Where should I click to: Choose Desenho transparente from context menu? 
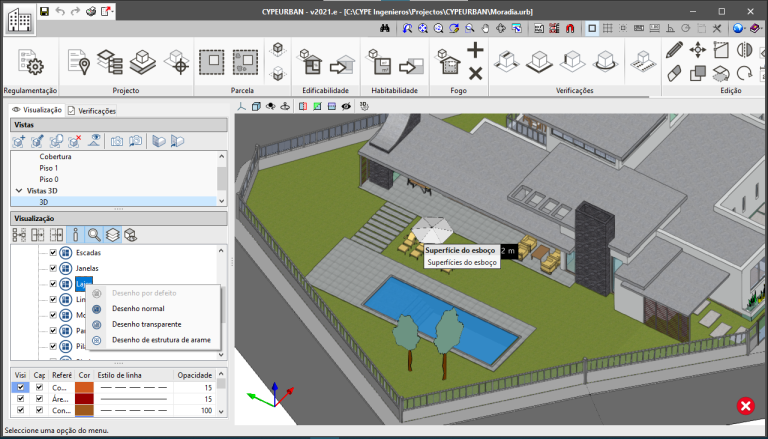[x=146, y=324]
